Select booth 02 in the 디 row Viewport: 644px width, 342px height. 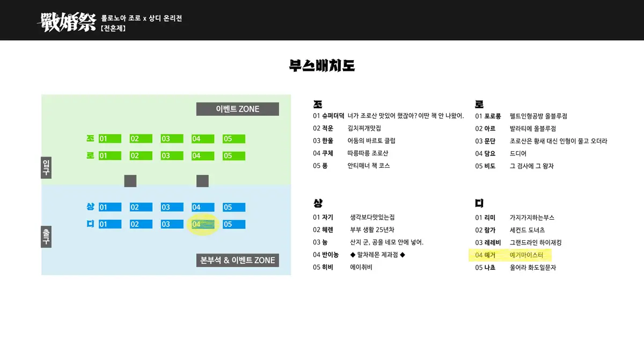(141, 225)
